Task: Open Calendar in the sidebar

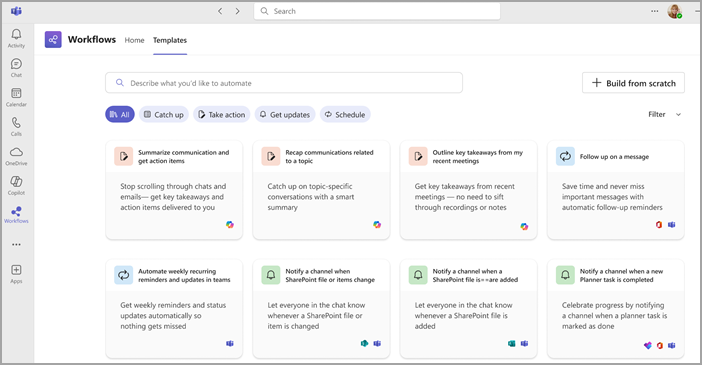Action: click(x=16, y=97)
